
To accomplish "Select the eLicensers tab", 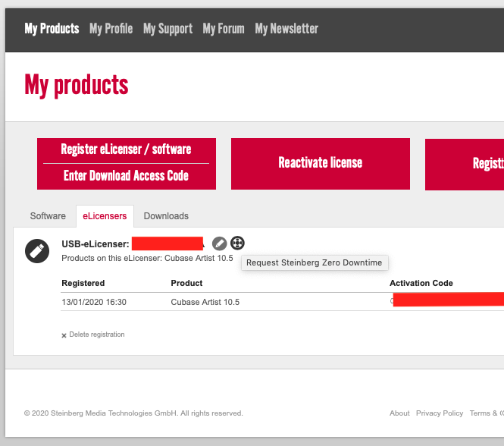I will pos(105,216).
